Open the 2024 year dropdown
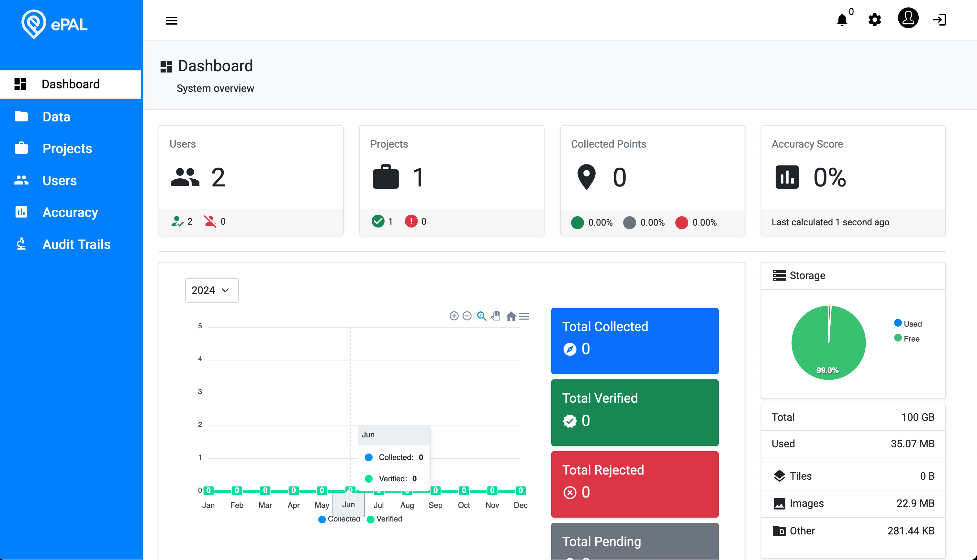 212,290
